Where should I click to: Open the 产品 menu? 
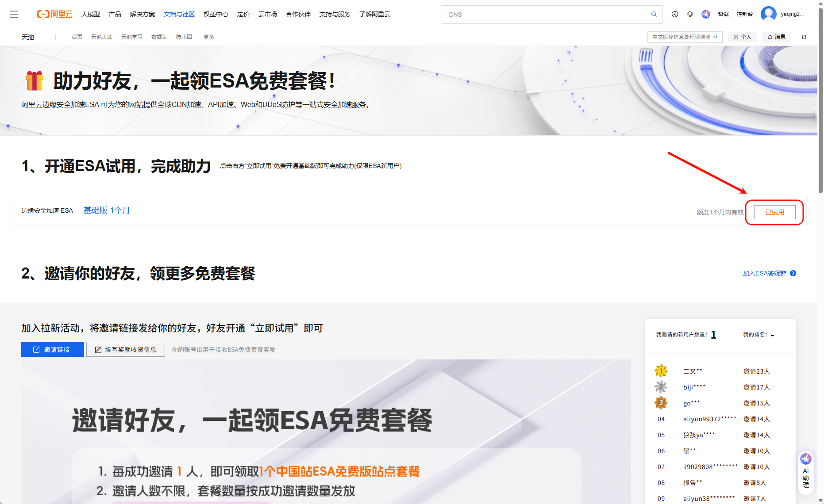(x=115, y=14)
